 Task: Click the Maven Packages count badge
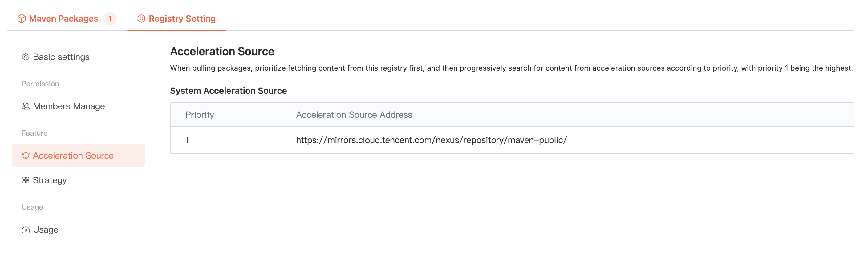tap(110, 19)
